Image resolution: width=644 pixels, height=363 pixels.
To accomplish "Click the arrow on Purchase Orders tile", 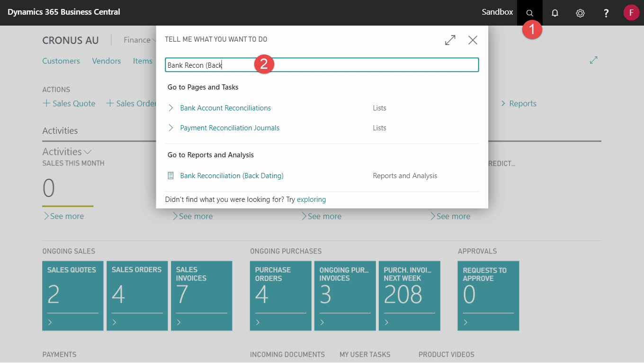I will [258, 322].
